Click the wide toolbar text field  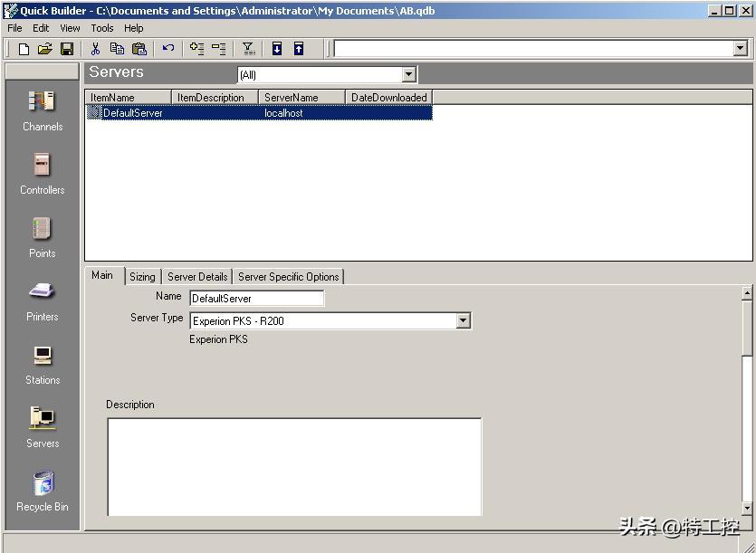(534, 48)
